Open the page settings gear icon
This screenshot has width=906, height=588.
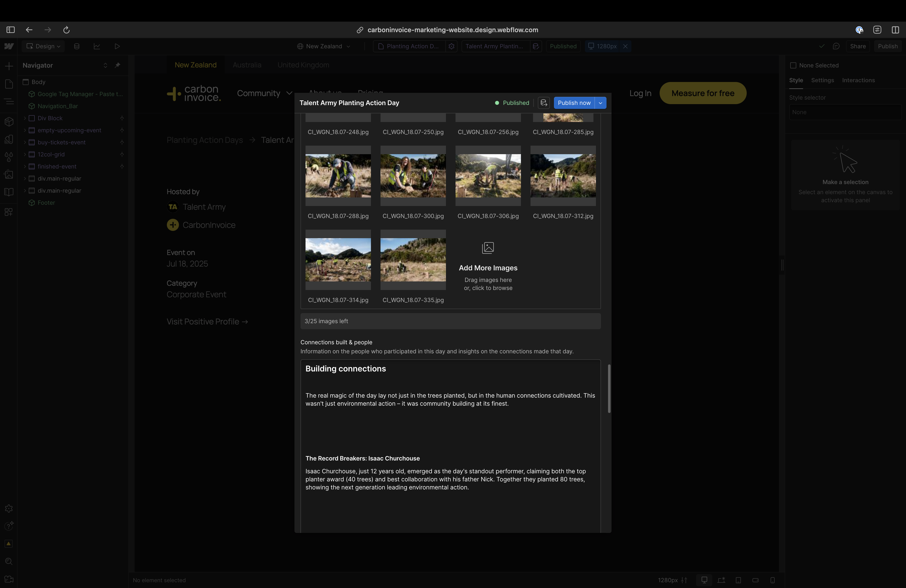click(451, 46)
